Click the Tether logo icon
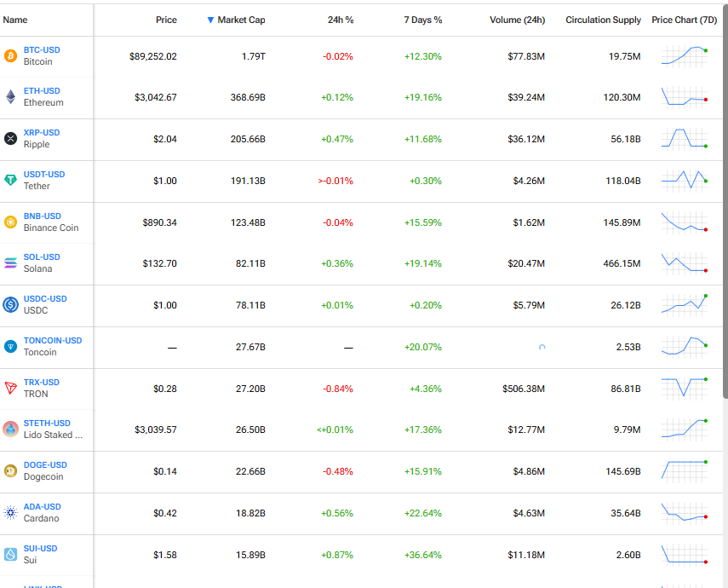728x588 pixels. coord(10,181)
